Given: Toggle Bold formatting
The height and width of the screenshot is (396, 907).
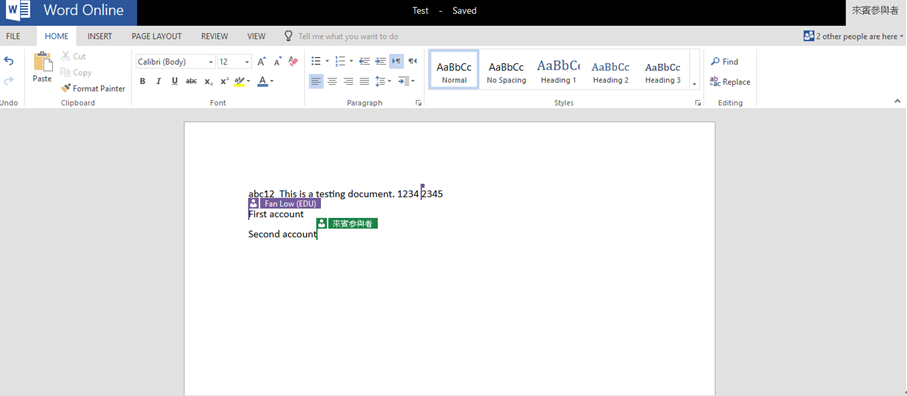Looking at the screenshot, I should point(142,82).
